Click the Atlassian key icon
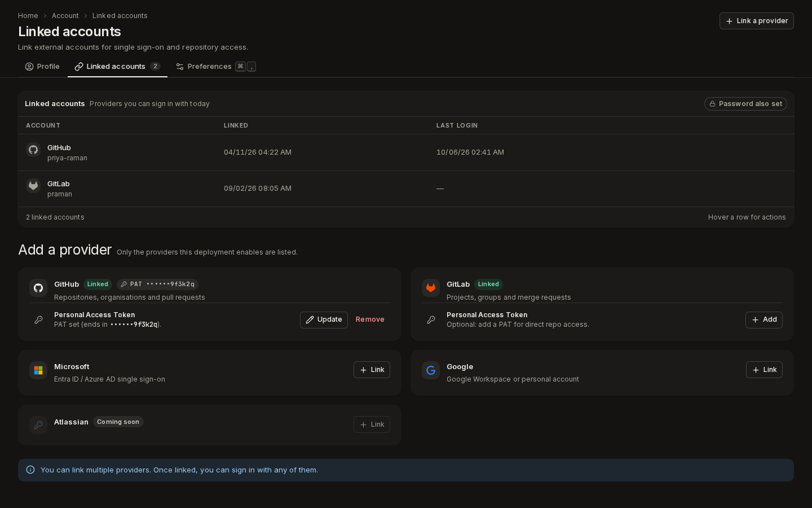The image size is (812, 508). click(38, 425)
